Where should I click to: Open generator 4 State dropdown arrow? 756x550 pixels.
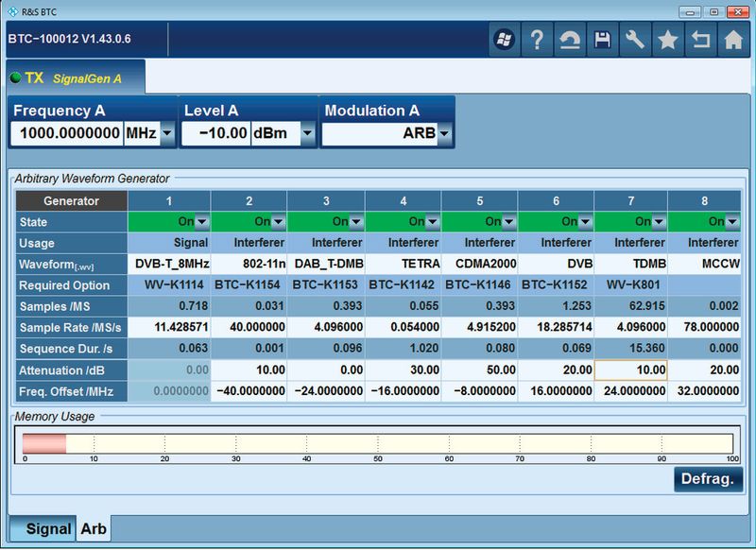click(x=433, y=222)
